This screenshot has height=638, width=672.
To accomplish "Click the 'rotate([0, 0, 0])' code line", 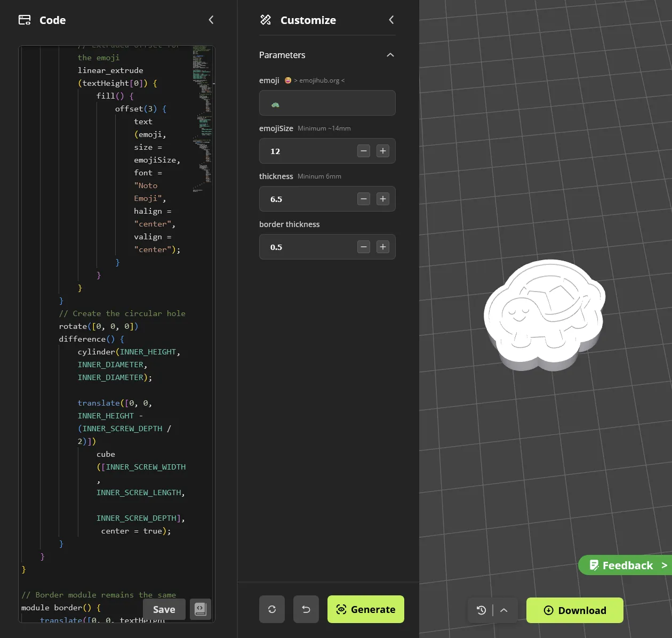I will 99,326.
